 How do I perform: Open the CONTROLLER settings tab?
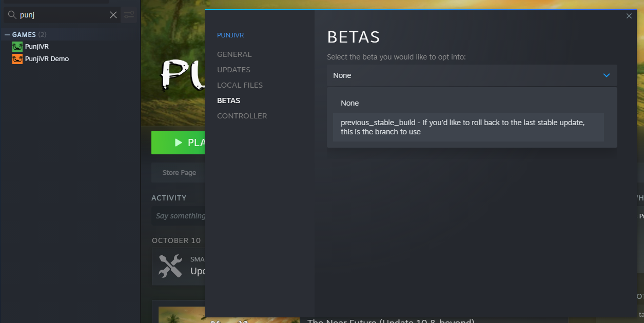[x=242, y=116]
